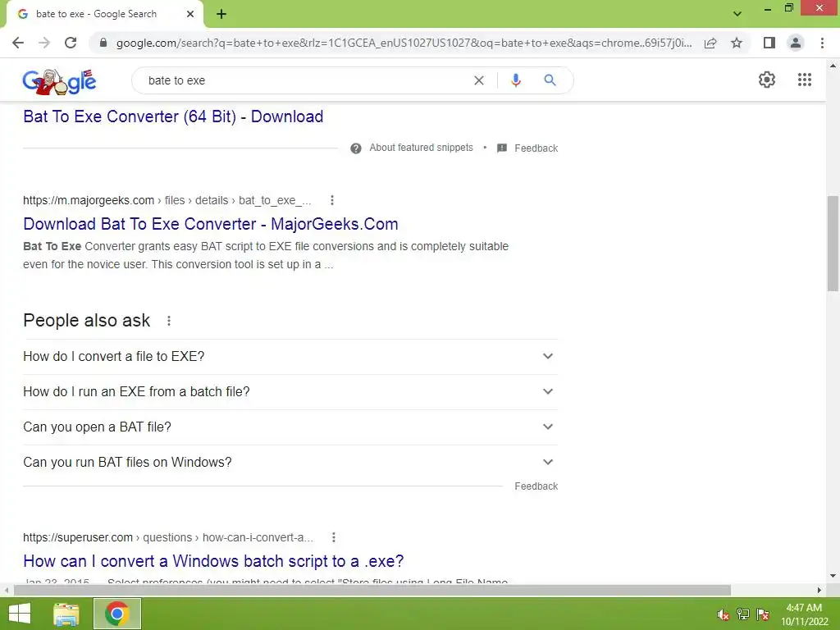This screenshot has width=840, height=630.
Task: Bookmark this tab with star icon
Action: pos(737,43)
